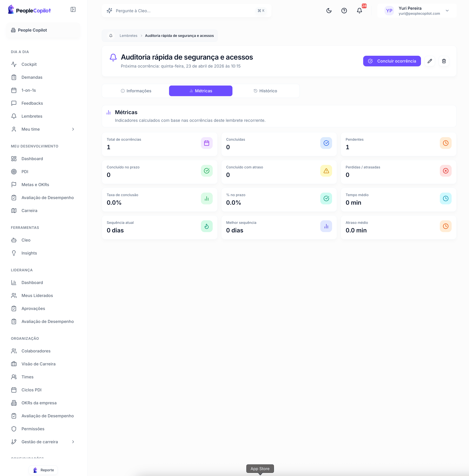Screen dimensions: 469x476
Task: Open the Ciclos PDI calendar icon
Action: pyautogui.click(x=14, y=390)
